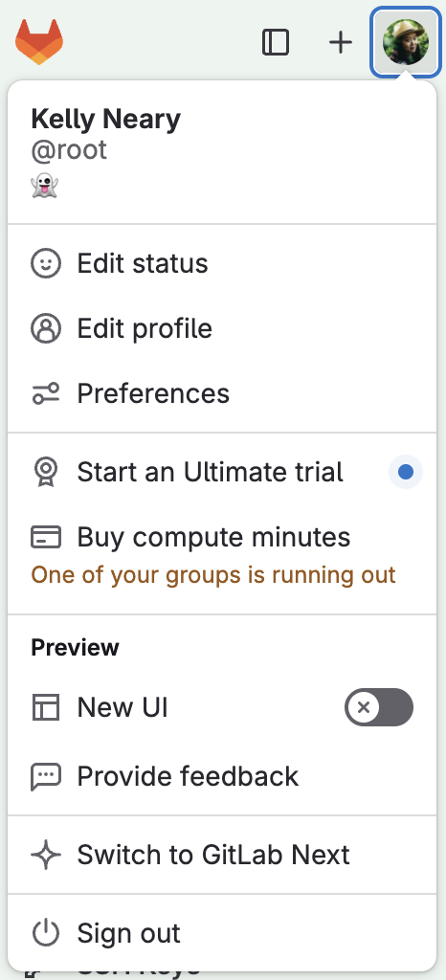This screenshot has width=446, height=980.
Task: Click the feedback speech bubble icon
Action: [x=46, y=776]
